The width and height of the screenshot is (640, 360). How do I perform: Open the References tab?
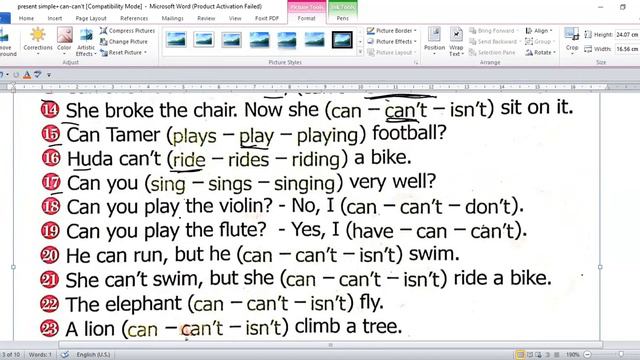134,18
